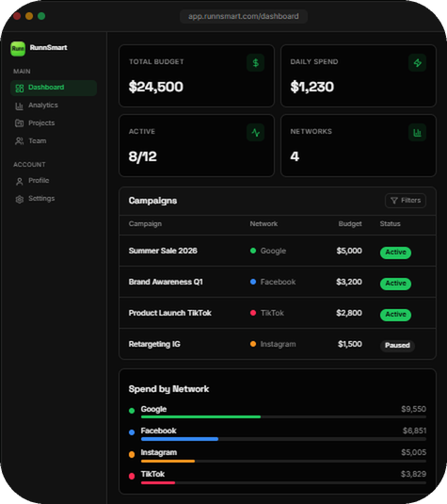Click the Status column header
The width and height of the screenshot is (447, 504).
coord(391,224)
